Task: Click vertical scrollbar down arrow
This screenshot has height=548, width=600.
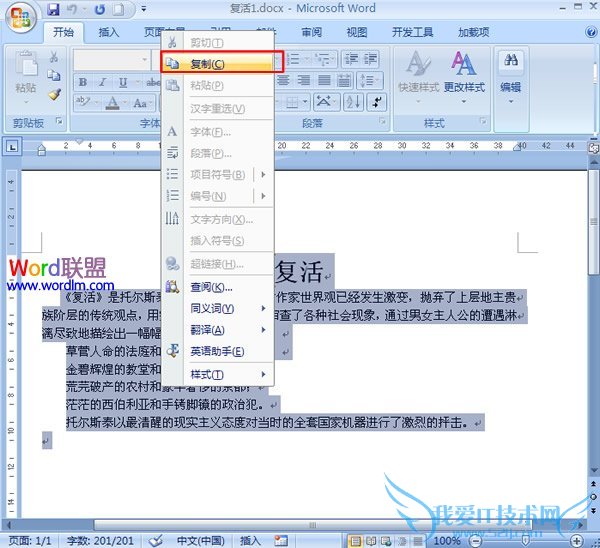Action: (594, 470)
